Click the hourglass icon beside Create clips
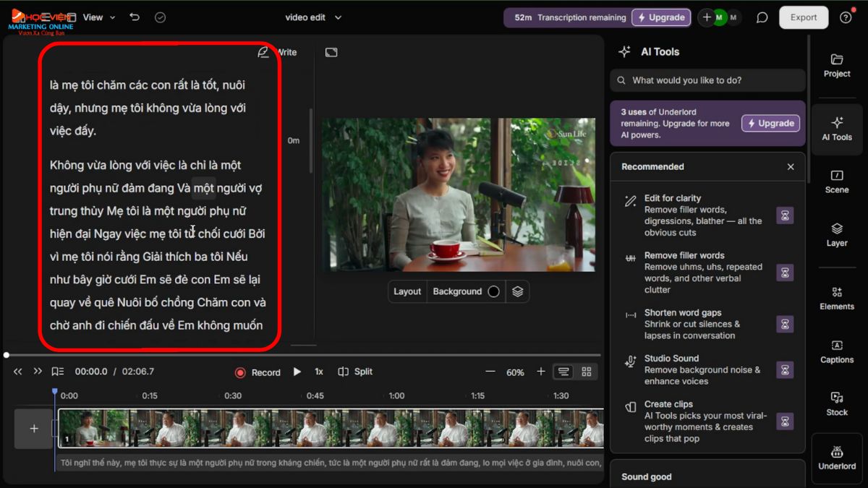This screenshot has width=868, height=488. click(x=785, y=421)
